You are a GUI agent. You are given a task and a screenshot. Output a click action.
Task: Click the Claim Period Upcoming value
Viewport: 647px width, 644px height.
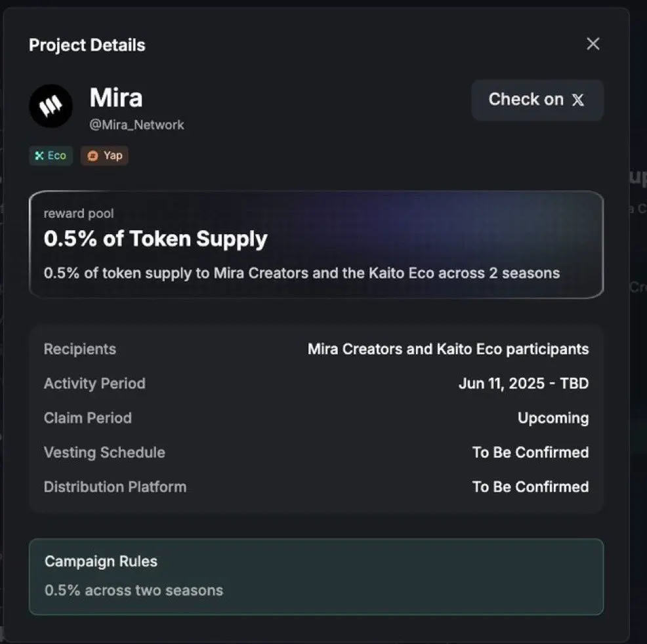pyautogui.click(x=553, y=418)
